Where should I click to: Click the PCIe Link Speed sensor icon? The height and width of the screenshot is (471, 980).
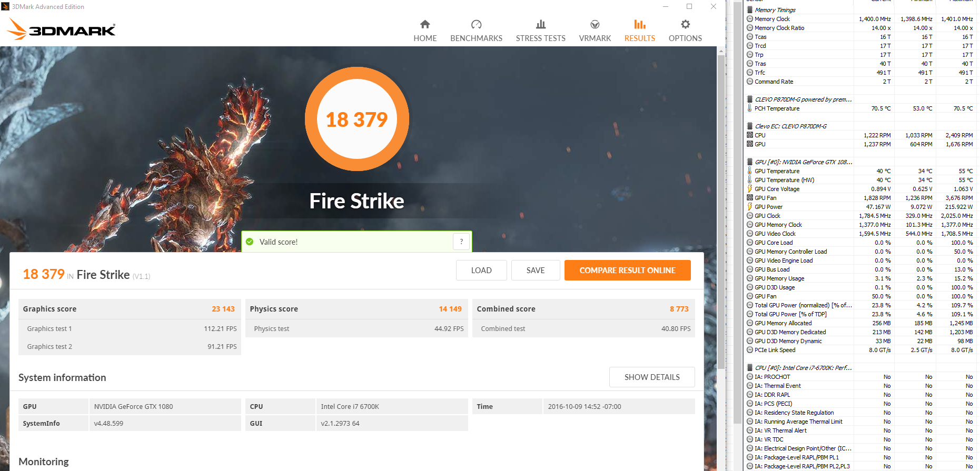pos(750,350)
